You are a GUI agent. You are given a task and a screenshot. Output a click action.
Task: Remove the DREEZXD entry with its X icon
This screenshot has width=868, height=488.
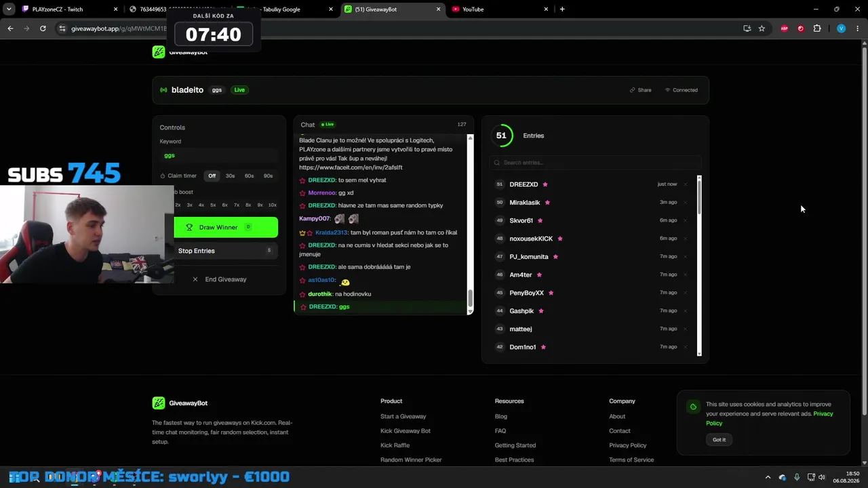tap(685, 184)
